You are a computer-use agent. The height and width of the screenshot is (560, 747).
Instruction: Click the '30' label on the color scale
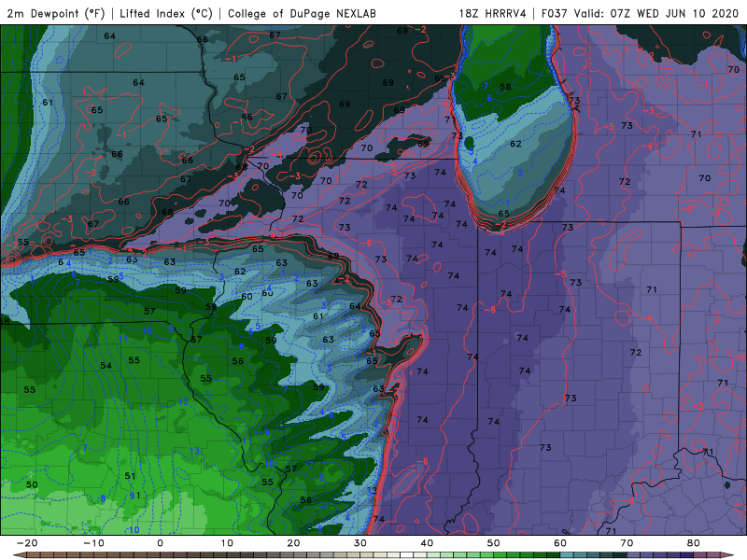click(x=360, y=543)
